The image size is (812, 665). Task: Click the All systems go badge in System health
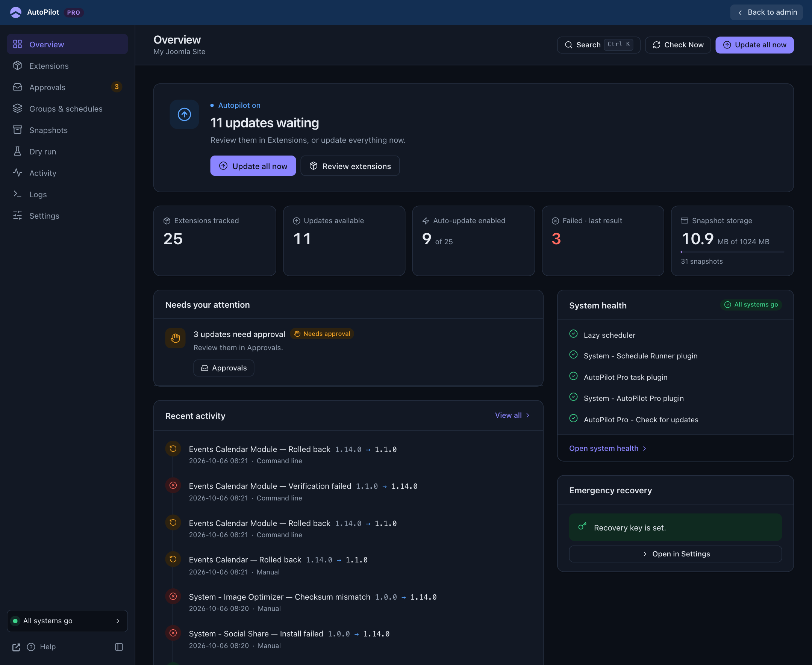tap(751, 305)
